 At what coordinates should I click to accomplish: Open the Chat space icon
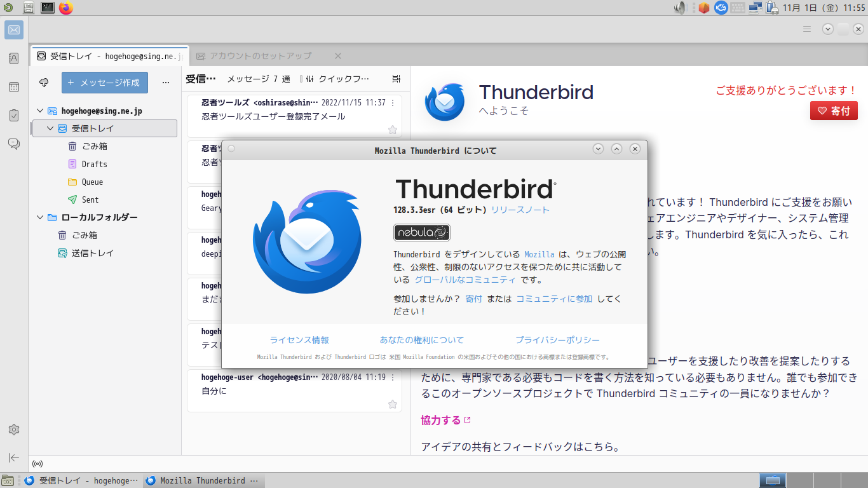(14, 144)
